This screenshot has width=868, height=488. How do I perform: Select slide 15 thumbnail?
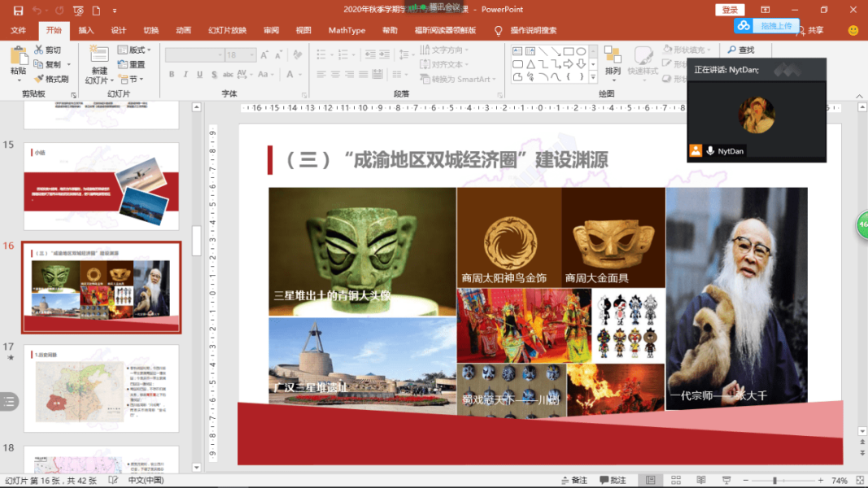click(102, 186)
